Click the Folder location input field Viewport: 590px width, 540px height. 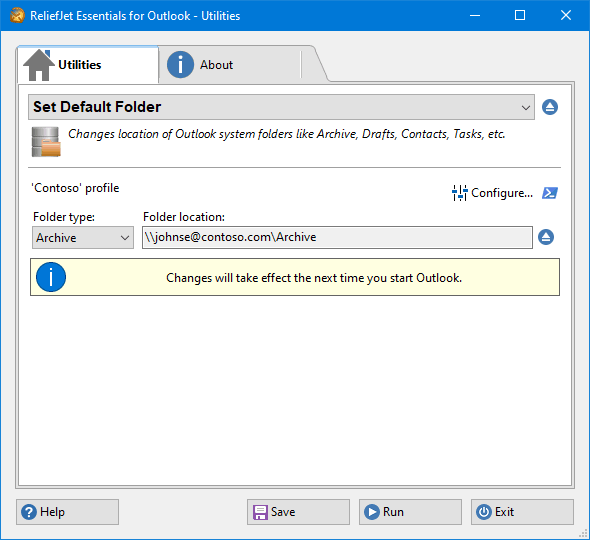pyautogui.click(x=337, y=237)
